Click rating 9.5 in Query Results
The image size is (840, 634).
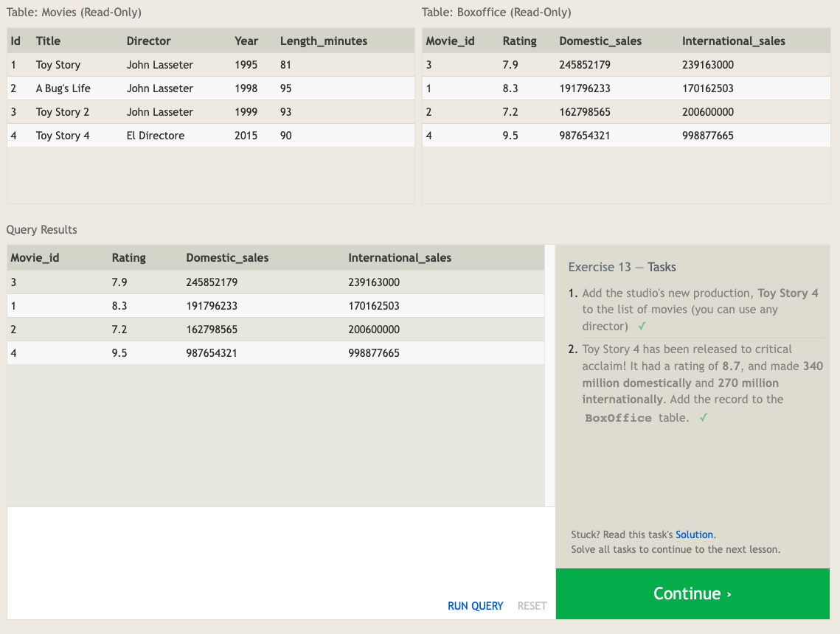point(119,353)
